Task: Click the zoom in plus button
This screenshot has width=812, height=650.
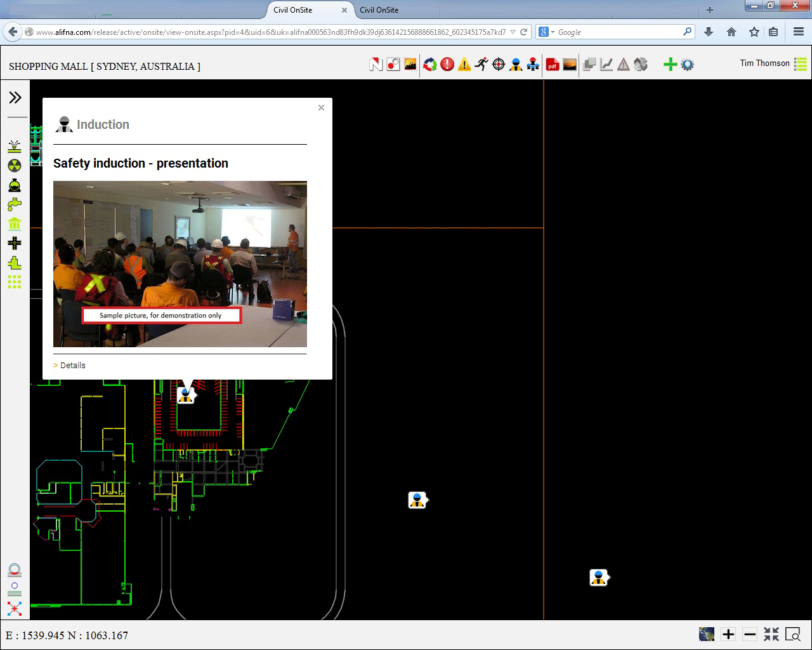Action: [x=728, y=634]
